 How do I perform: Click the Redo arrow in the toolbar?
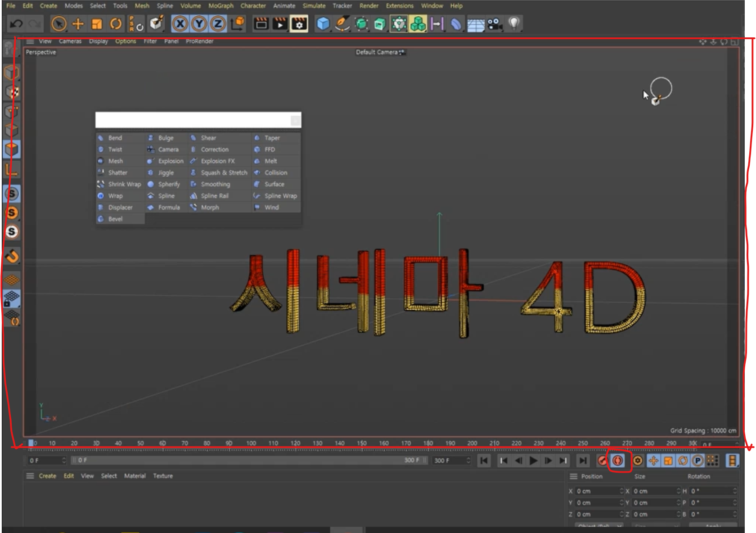(35, 23)
